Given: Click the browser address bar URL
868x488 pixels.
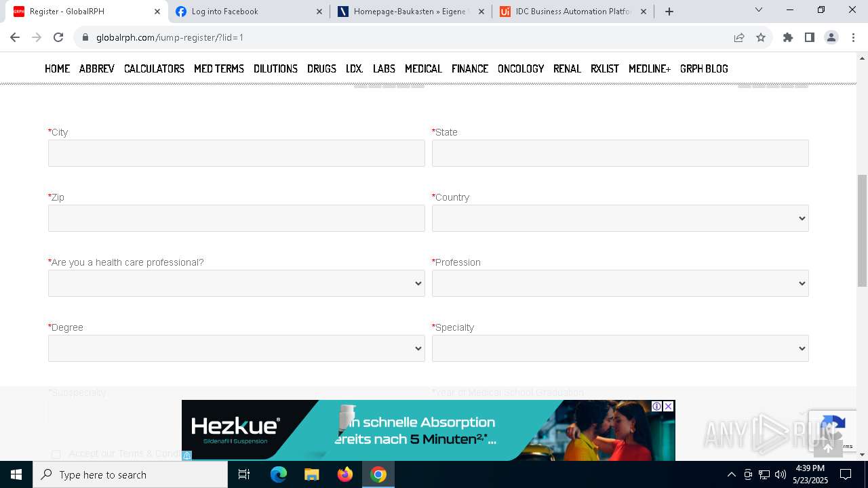Looking at the screenshot, I should (170, 37).
